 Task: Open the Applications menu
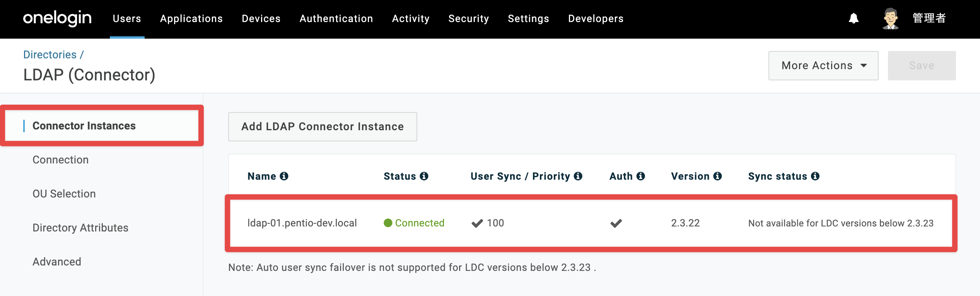point(191,19)
